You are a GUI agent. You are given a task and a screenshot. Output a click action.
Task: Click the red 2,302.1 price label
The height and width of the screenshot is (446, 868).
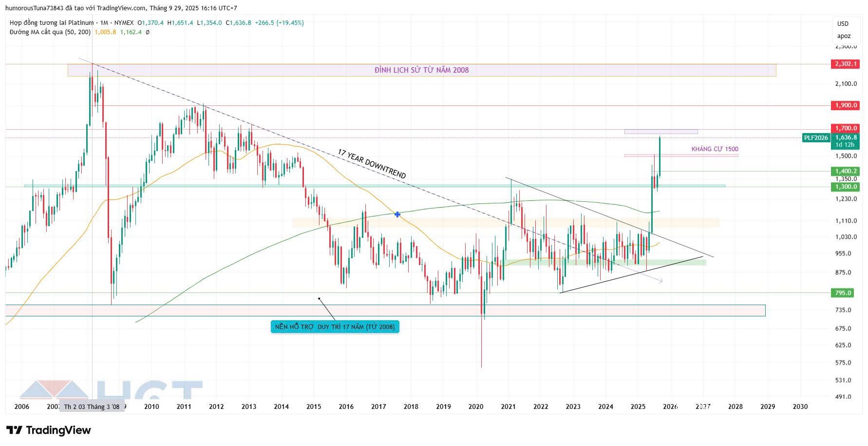846,64
